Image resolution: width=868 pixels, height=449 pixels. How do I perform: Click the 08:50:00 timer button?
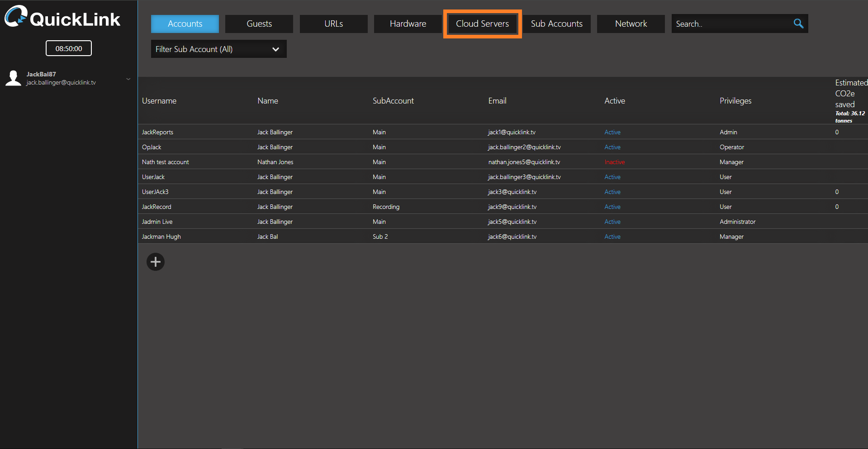[x=69, y=48]
